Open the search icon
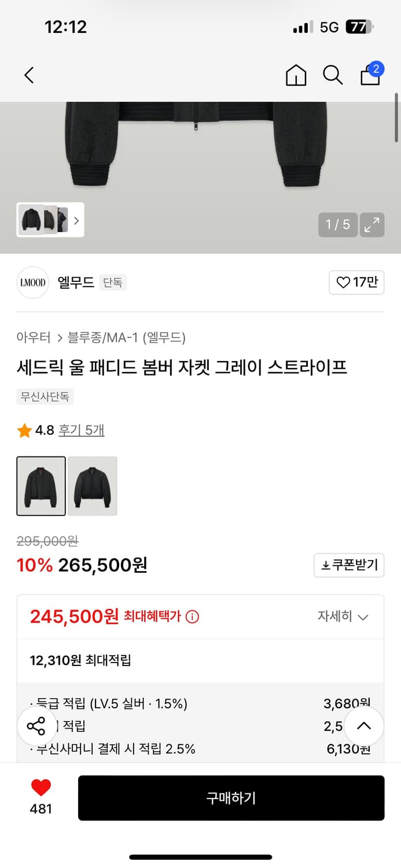401x868 pixels. coord(333,75)
